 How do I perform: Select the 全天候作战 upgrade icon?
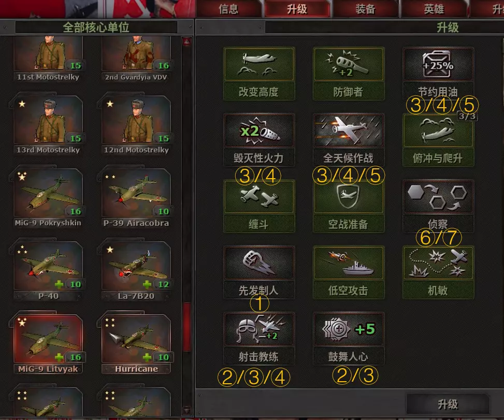pyautogui.click(x=349, y=131)
